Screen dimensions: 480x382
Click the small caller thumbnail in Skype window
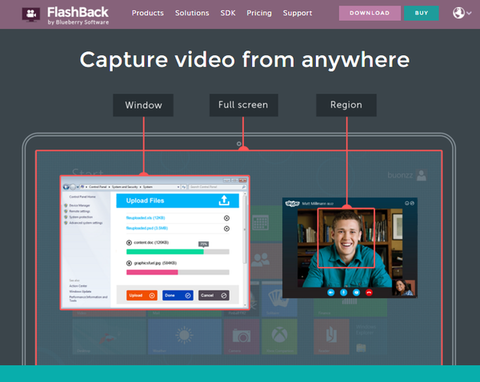point(403,288)
